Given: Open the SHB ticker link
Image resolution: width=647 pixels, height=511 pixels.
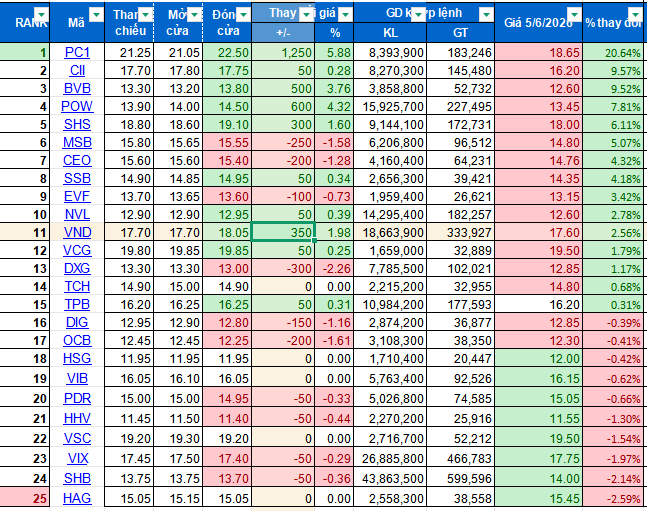Looking at the screenshot, I should coord(77,478).
